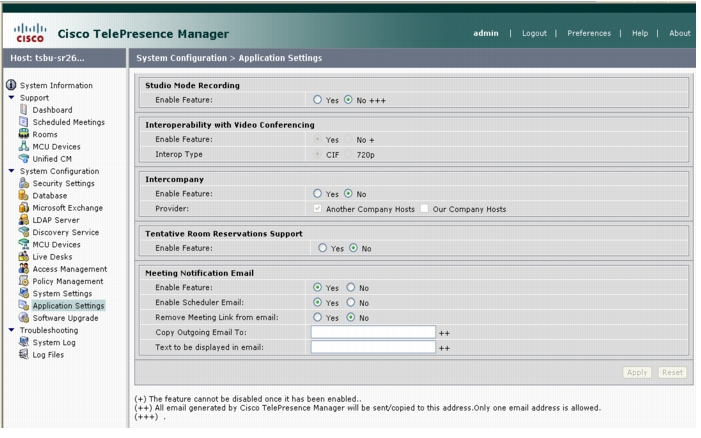The image size is (701, 438).
Task: Click the Security Settings icon
Action: tap(24, 183)
